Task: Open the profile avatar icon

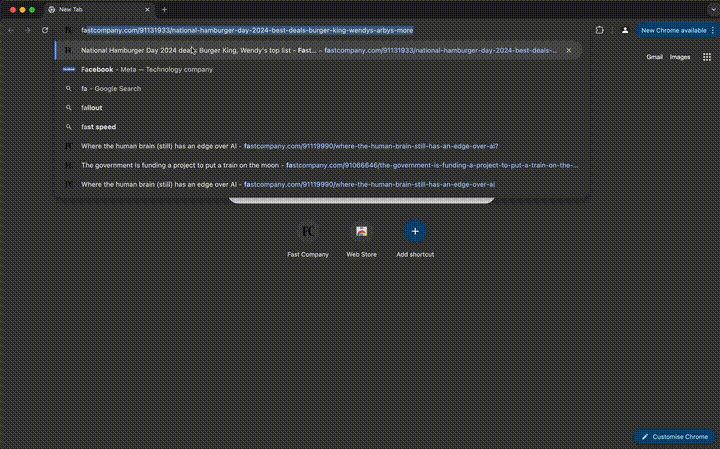Action: 625,30
